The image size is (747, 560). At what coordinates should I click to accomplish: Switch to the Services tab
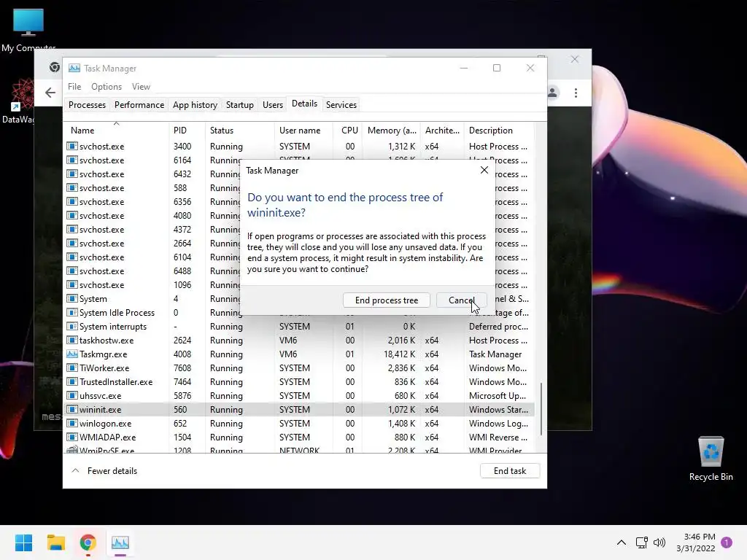coord(341,105)
